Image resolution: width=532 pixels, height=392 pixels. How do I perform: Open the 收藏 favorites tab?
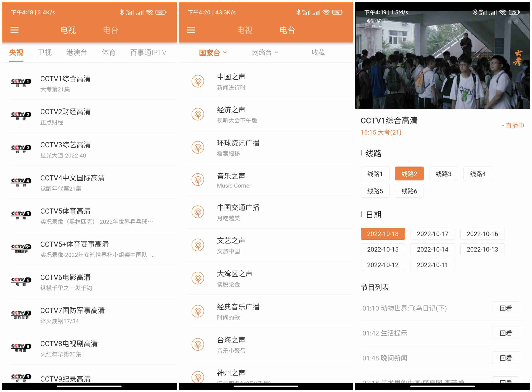pos(318,53)
